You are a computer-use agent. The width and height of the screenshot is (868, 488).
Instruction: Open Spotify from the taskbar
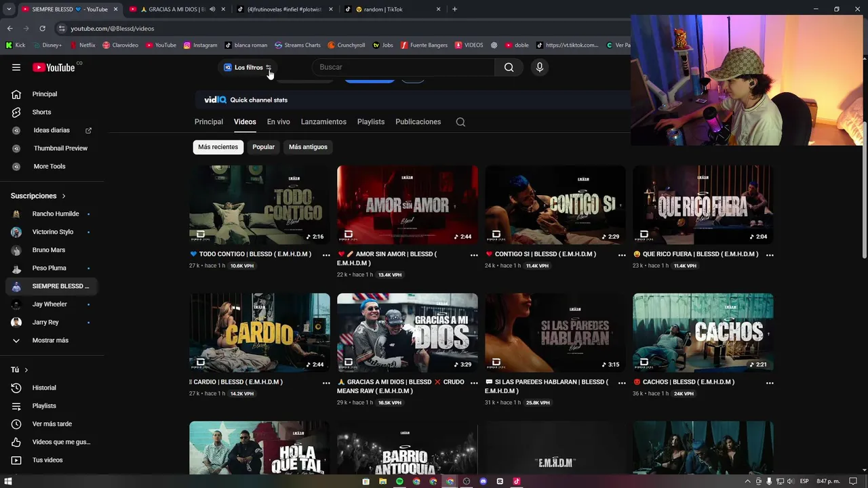[x=399, y=481]
